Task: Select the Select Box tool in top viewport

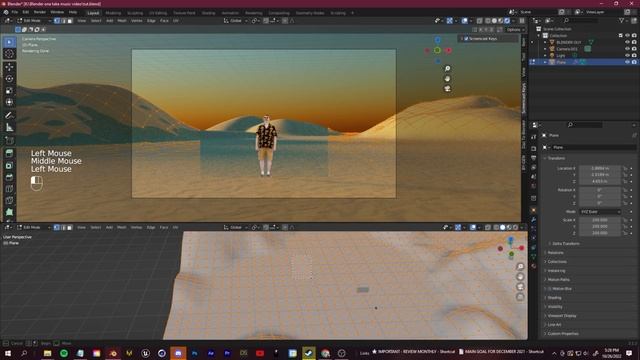Action: (9, 42)
